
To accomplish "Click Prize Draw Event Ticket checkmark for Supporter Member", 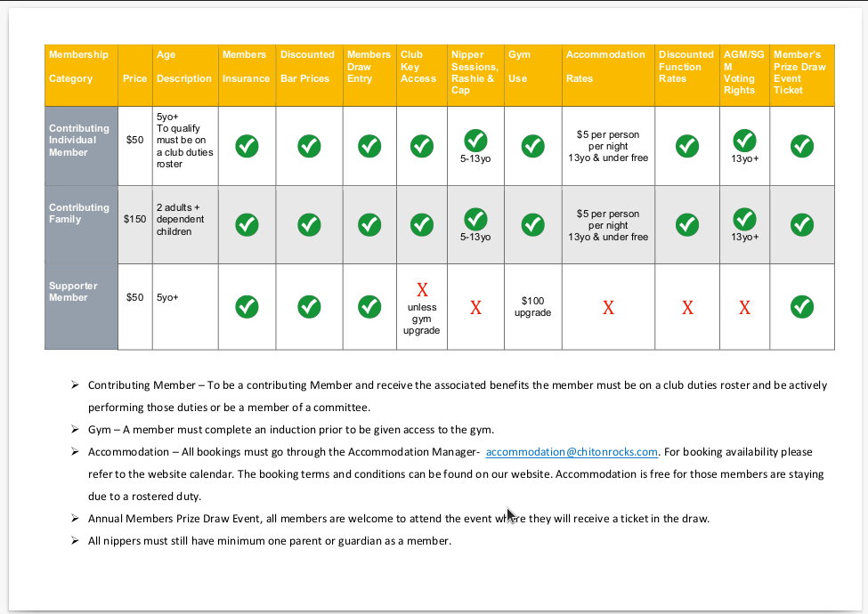I will tap(802, 307).
